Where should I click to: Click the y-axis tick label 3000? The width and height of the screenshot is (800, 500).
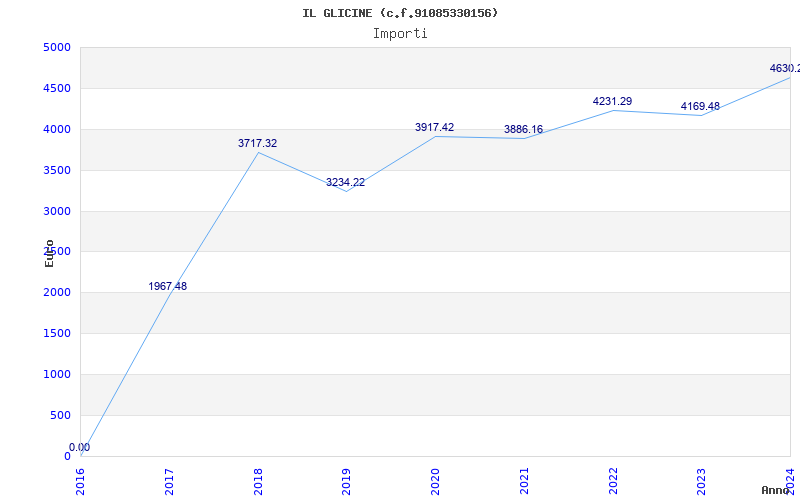tap(57, 211)
